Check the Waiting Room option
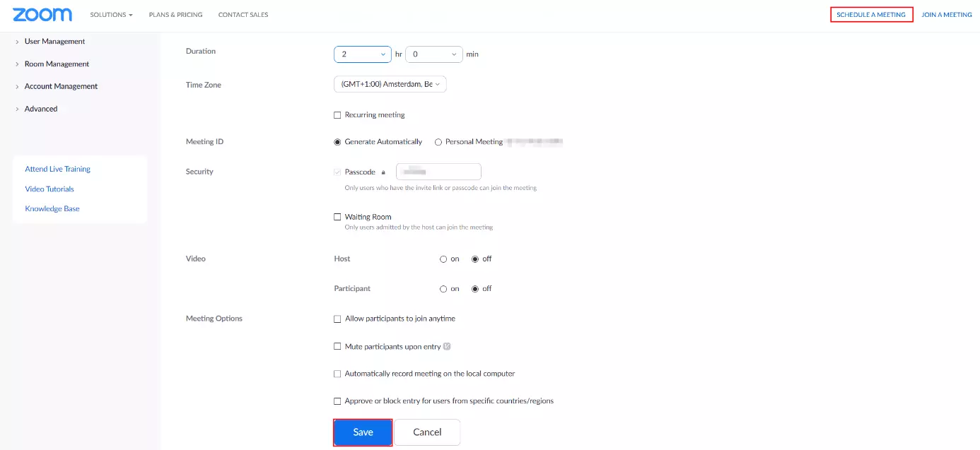The image size is (980, 450). pos(337,217)
